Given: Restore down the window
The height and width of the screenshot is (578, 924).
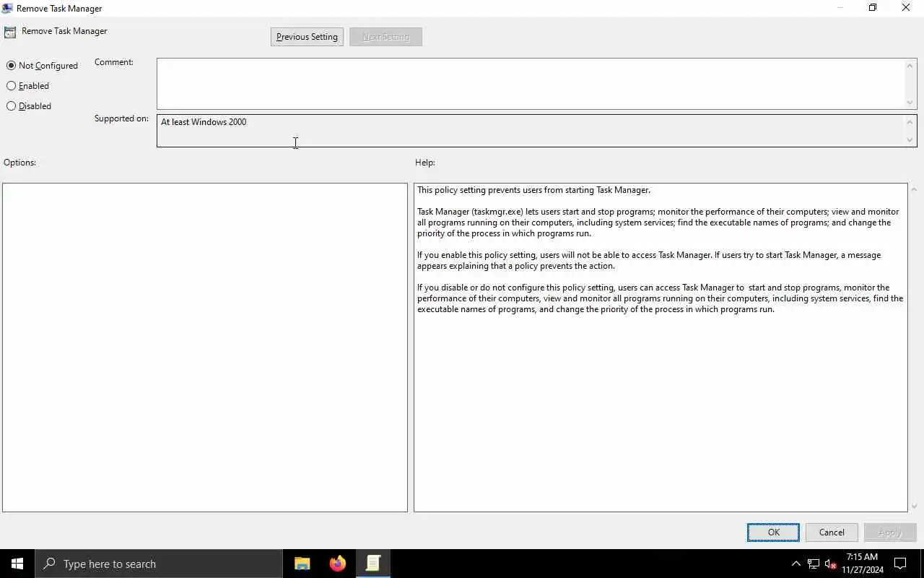Looking at the screenshot, I should coord(873,8).
